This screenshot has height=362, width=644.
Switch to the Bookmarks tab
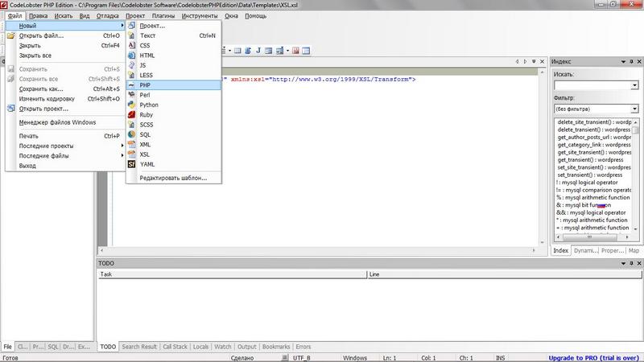click(276, 347)
